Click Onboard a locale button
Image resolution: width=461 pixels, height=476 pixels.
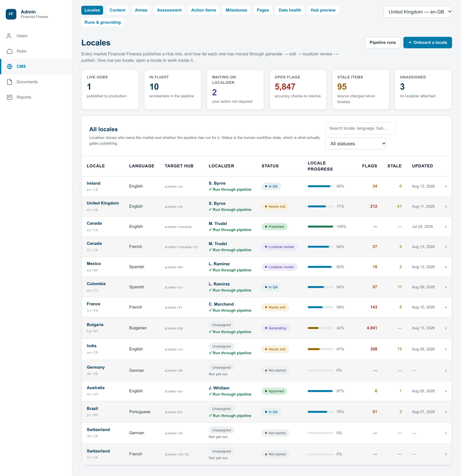(x=428, y=42)
